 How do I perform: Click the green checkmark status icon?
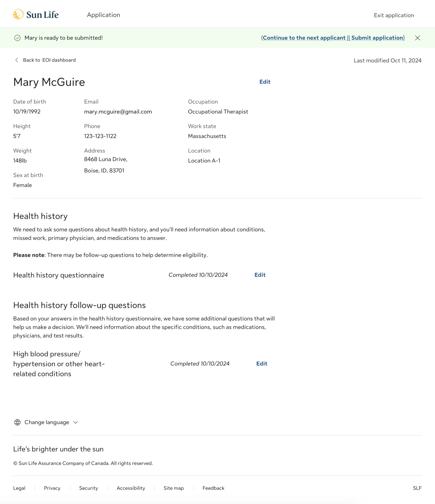pos(18,38)
